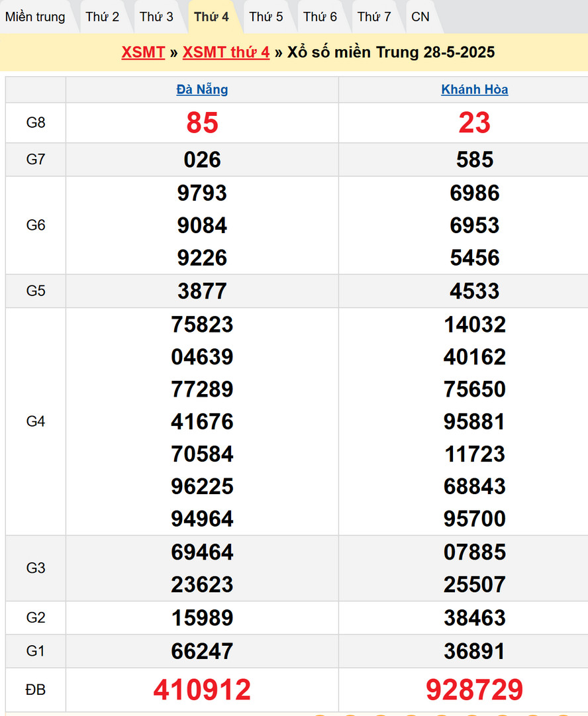Open the XSMT thứ 4 breadcrumb link

[226, 52]
